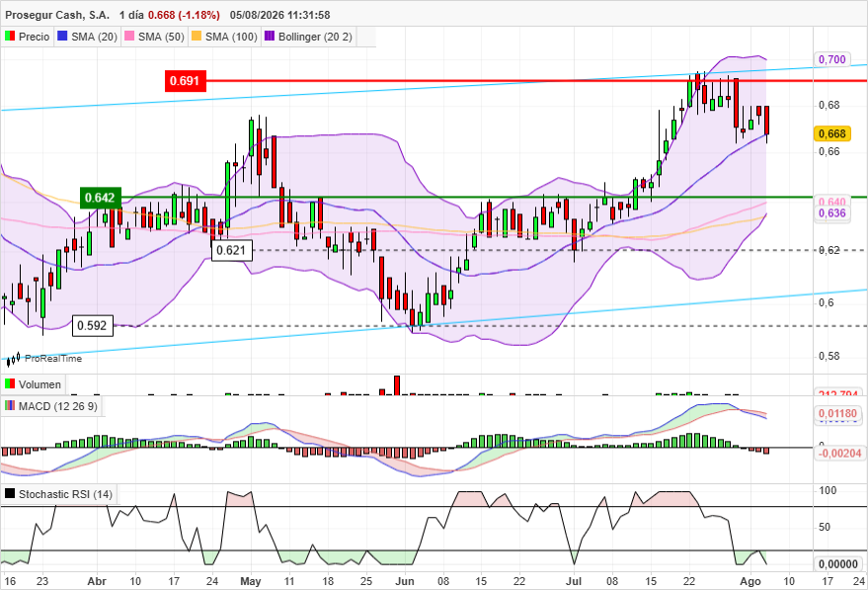Click the SMA (100) orange color swatch

click(x=197, y=37)
